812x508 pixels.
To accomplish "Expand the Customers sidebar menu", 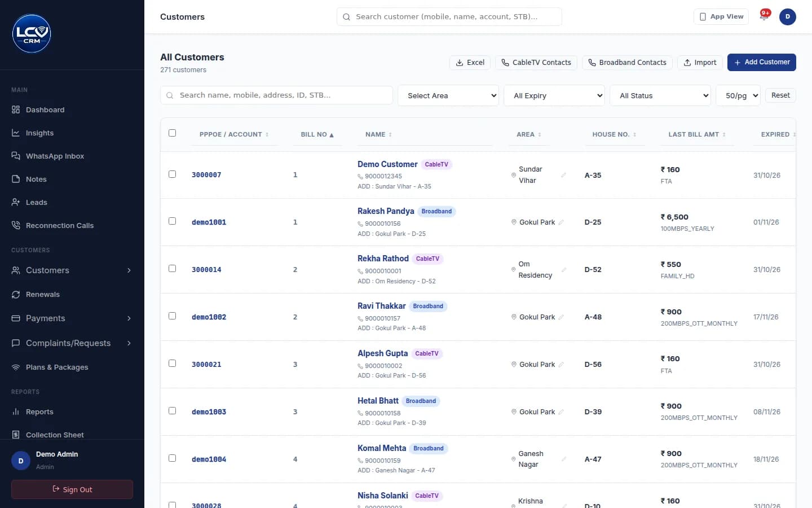I will point(72,270).
